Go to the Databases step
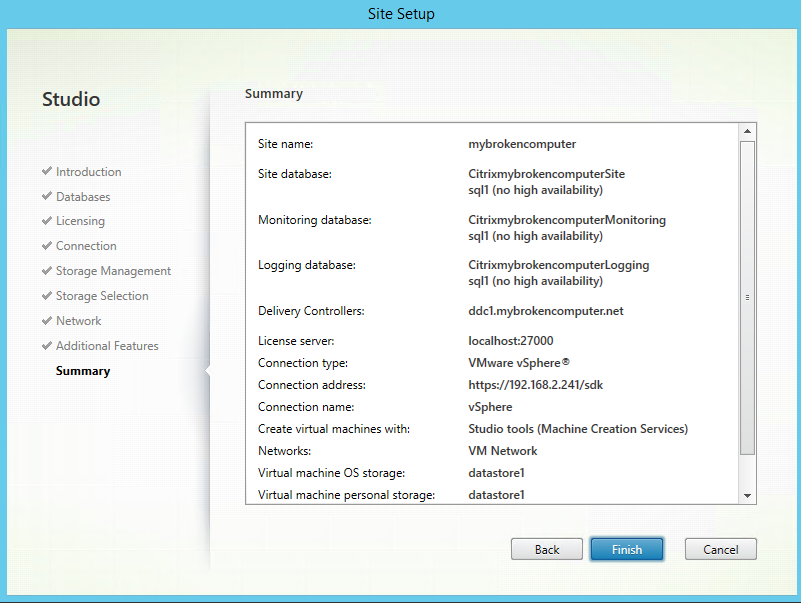 (83, 197)
